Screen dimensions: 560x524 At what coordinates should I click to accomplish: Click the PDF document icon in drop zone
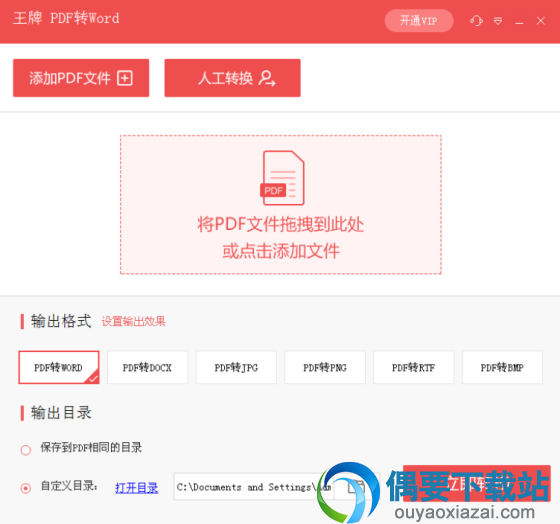(x=282, y=178)
